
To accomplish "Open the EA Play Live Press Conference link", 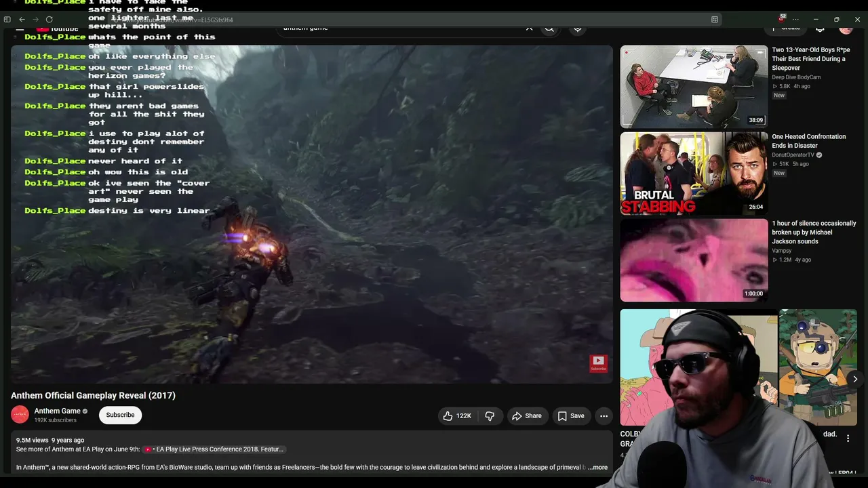I will [214, 449].
